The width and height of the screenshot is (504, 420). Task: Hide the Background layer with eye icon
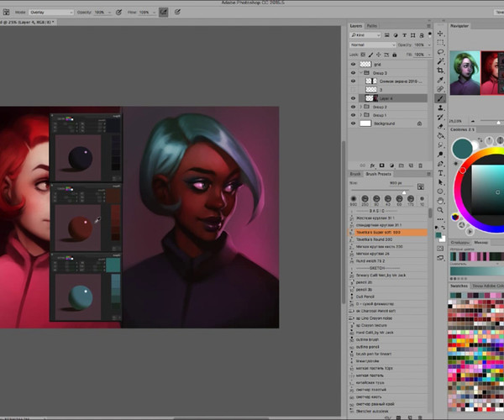point(352,123)
